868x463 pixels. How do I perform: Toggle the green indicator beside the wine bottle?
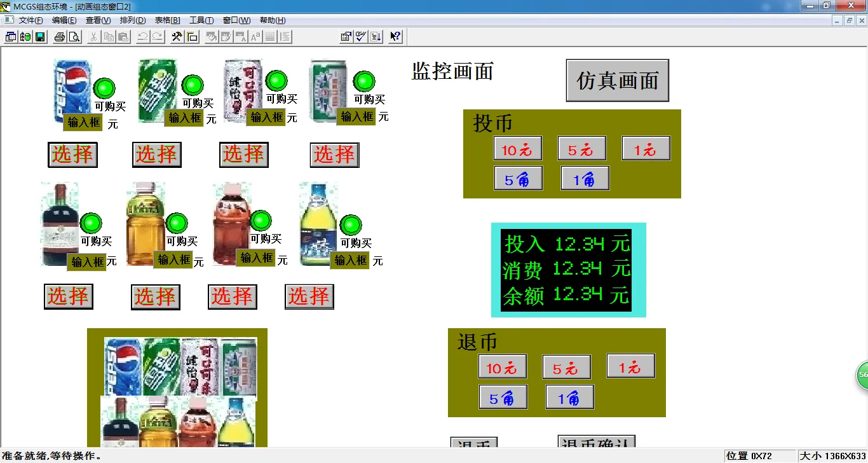tap(91, 224)
